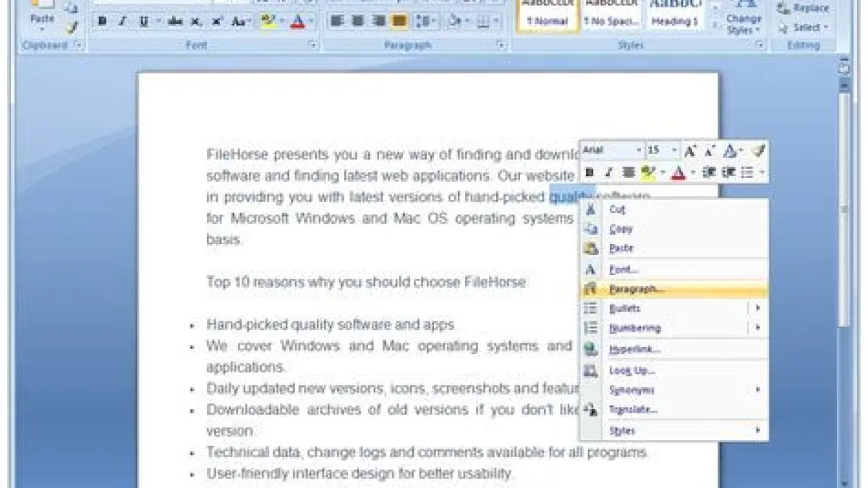Click Shrink Font on the mini toolbar
This screenshot has height=488, width=868.
tap(710, 151)
